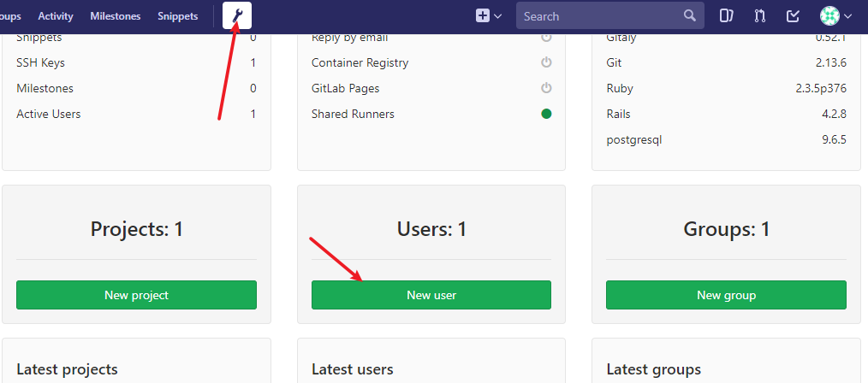Click the SSH Keys row label

pyautogui.click(x=40, y=62)
